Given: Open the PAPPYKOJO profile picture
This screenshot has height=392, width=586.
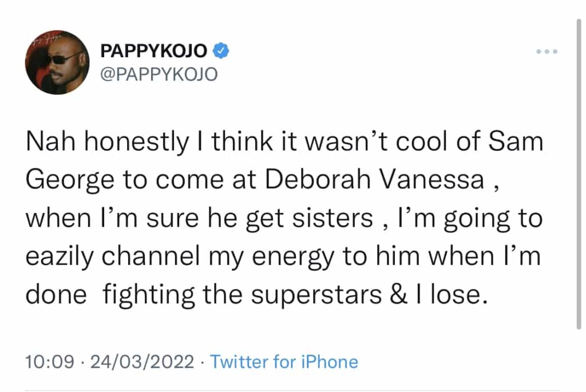Looking at the screenshot, I should click(57, 63).
